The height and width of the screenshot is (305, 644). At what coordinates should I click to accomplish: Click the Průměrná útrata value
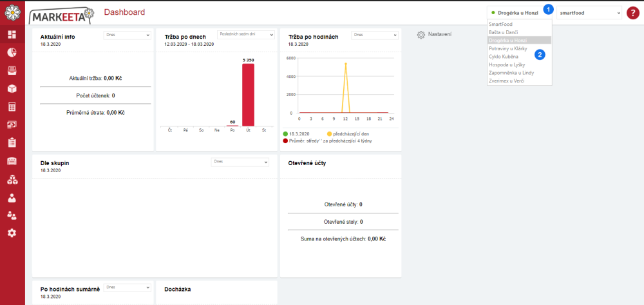click(x=115, y=112)
